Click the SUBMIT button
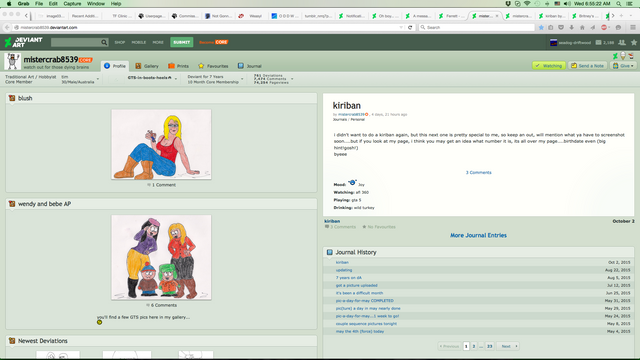Viewport: 640px width, 360px height. (x=182, y=42)
